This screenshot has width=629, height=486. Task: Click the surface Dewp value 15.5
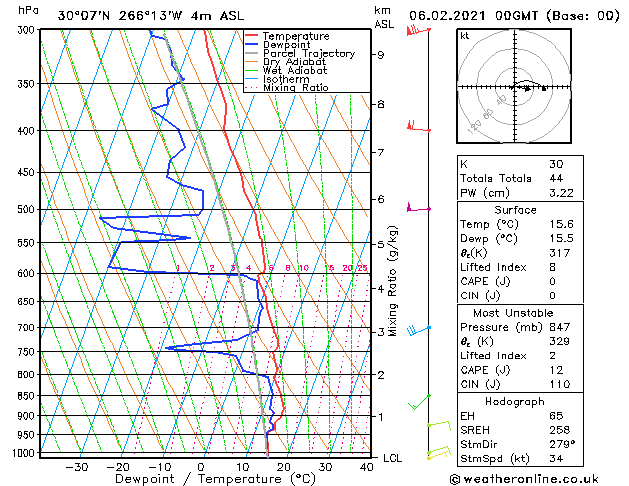click(561, 239)
